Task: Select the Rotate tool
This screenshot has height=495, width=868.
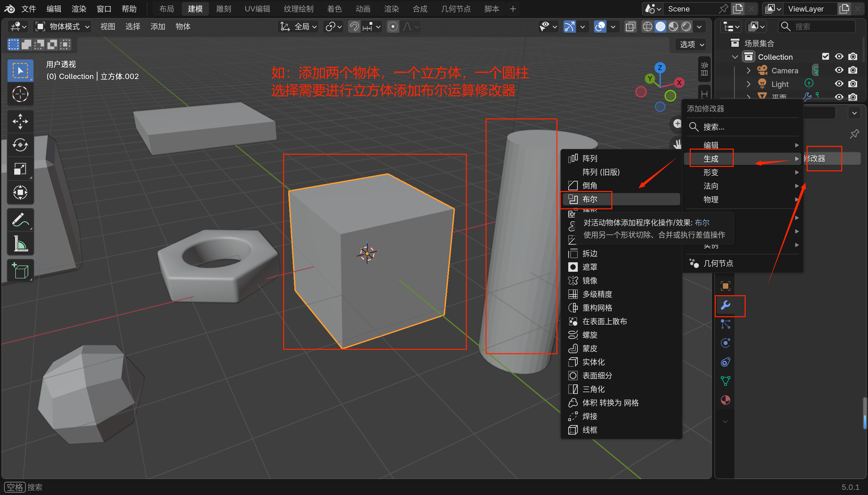Action: click(20, 145)
